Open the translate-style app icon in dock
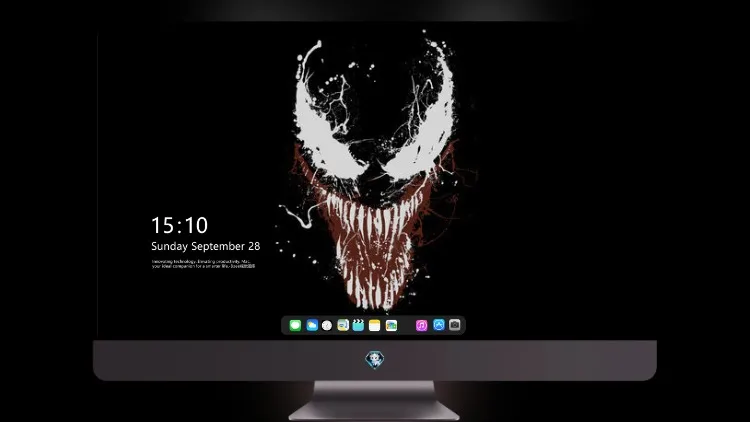Viewport: 750px width, 422px height. point(343,325)
